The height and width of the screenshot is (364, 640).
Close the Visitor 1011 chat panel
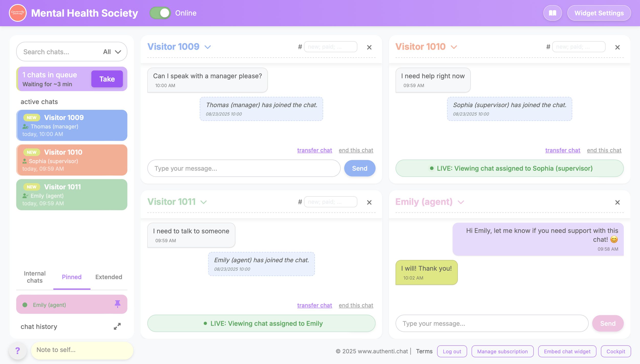[x=369, y=202]
